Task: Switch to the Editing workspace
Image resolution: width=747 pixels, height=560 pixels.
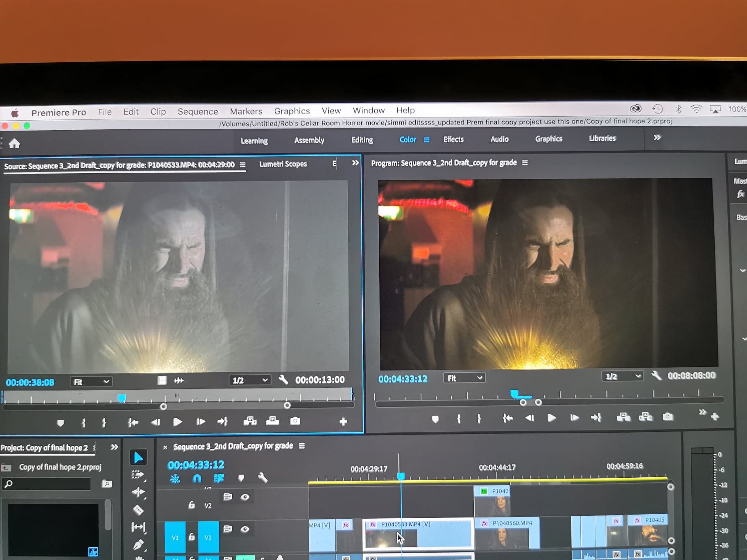Action: [x=362, y=140]
